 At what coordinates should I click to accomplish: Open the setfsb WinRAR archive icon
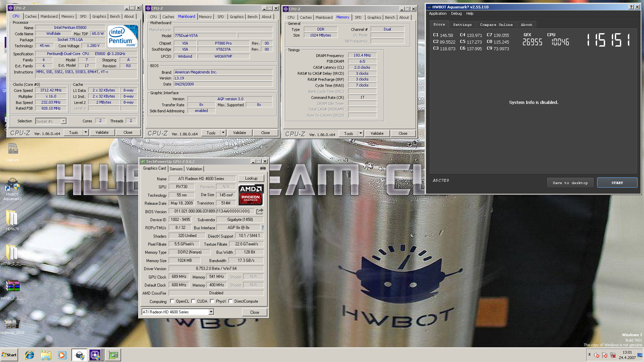pyautogui.click(x=12, y=289)
